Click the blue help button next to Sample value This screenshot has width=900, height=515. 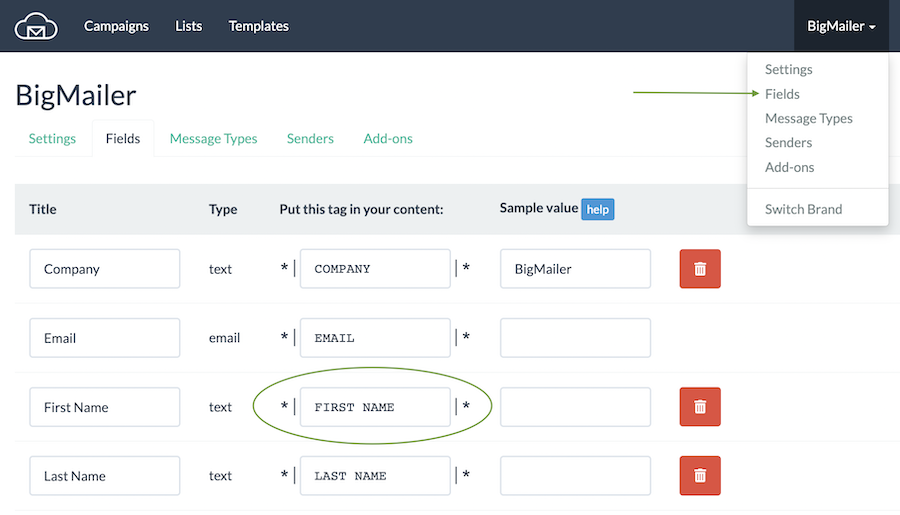click(x=598, y=209)
